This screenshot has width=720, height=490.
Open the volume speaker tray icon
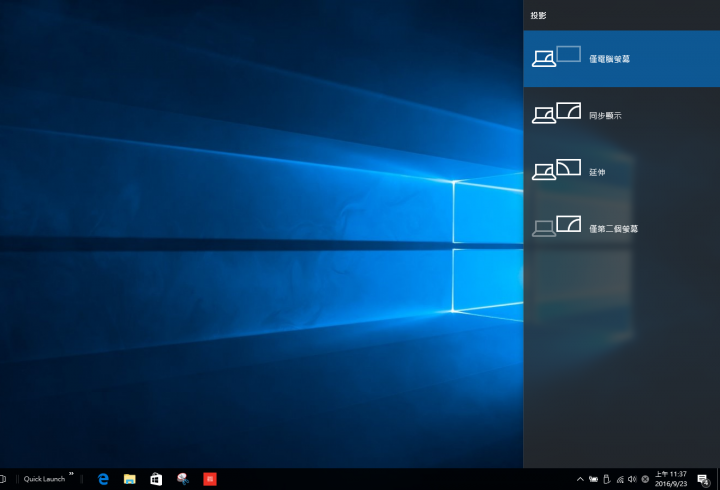[632, 479]
